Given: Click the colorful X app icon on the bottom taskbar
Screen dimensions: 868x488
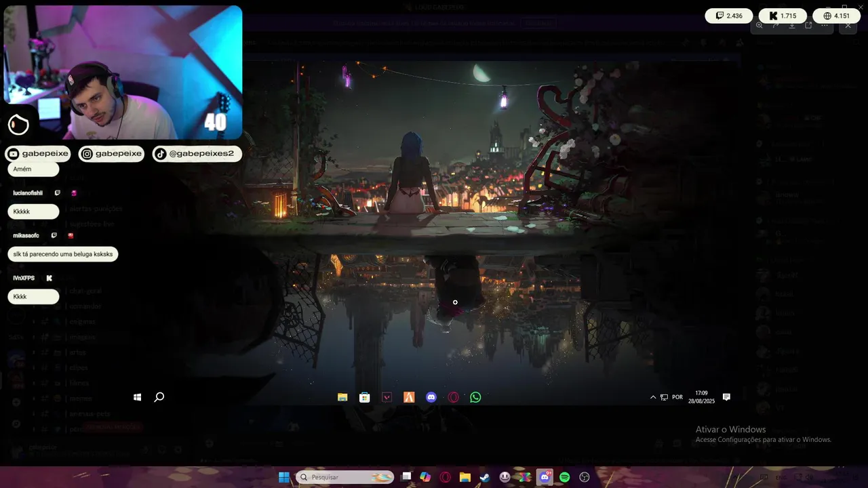Looking at the screenshot, I should click(525, 477).
